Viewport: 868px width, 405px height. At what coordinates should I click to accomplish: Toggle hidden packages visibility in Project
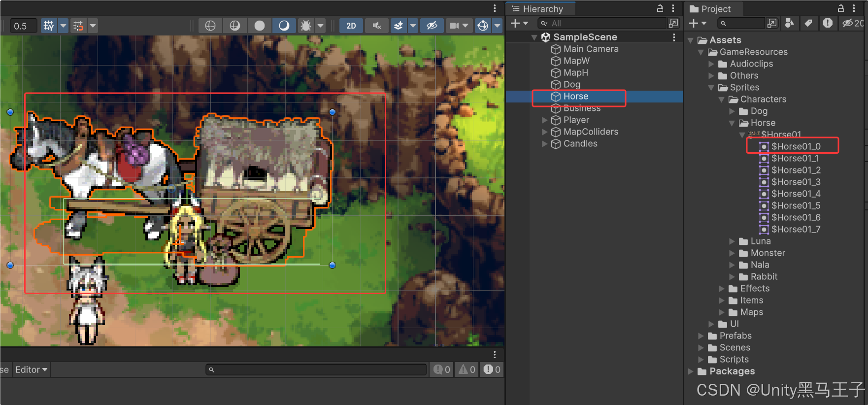tap(852, 23)
